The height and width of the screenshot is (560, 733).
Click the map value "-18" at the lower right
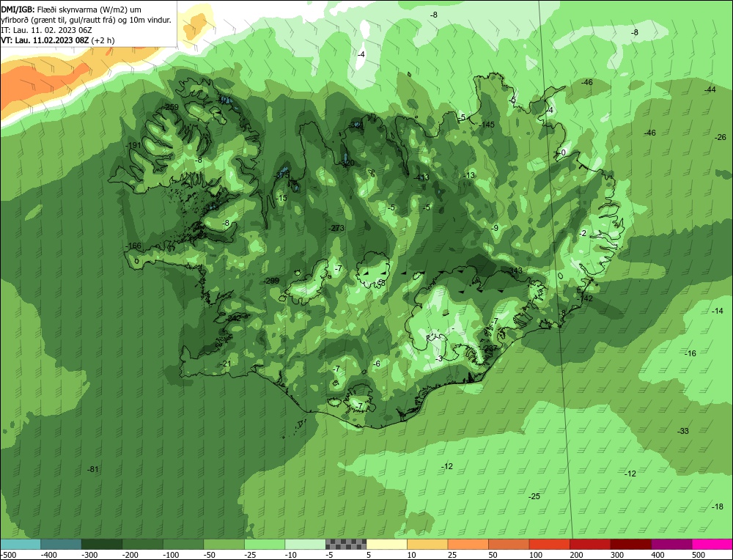pyautogui.click(x=717, y=507)
